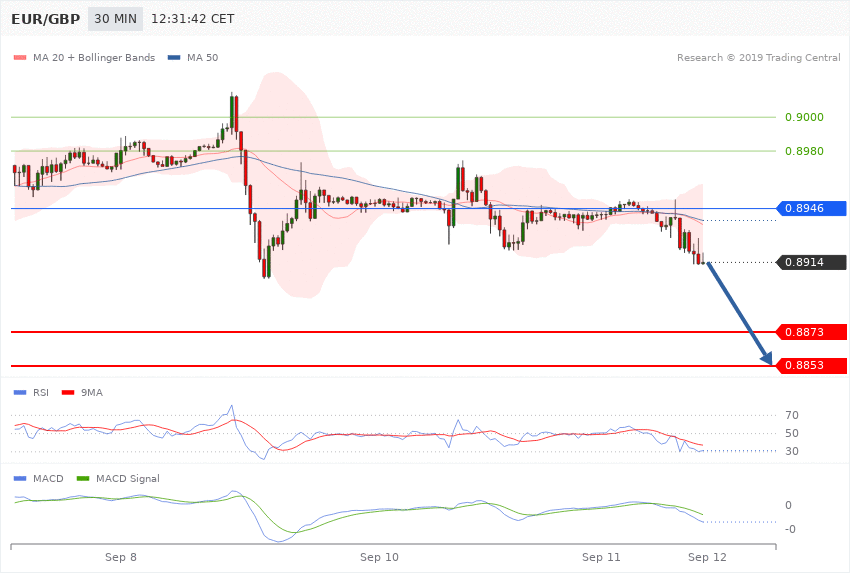Screen dimensions: 850x576
Task: Click the green MACD Signal legend swatch
Action: coord(83,478)
